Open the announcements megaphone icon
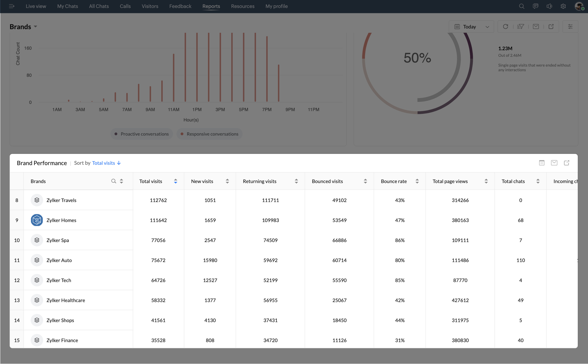Screen dimensions: 588x364 click(x=549, y=6)
